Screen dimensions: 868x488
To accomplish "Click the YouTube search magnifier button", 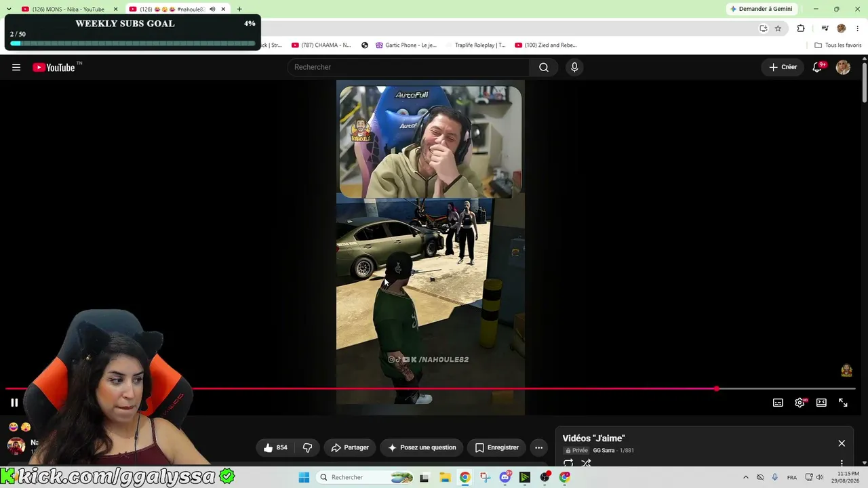I will pos(544,67).
